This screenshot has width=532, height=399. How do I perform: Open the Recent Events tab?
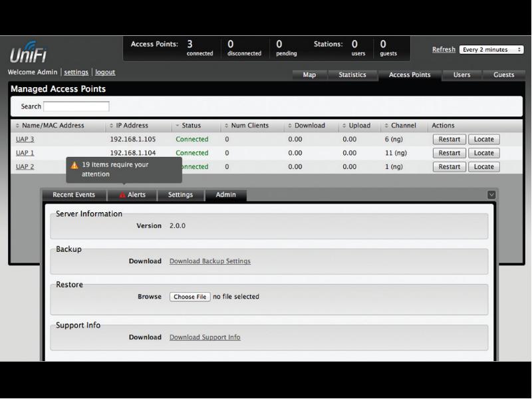click(x=74, y=195)
